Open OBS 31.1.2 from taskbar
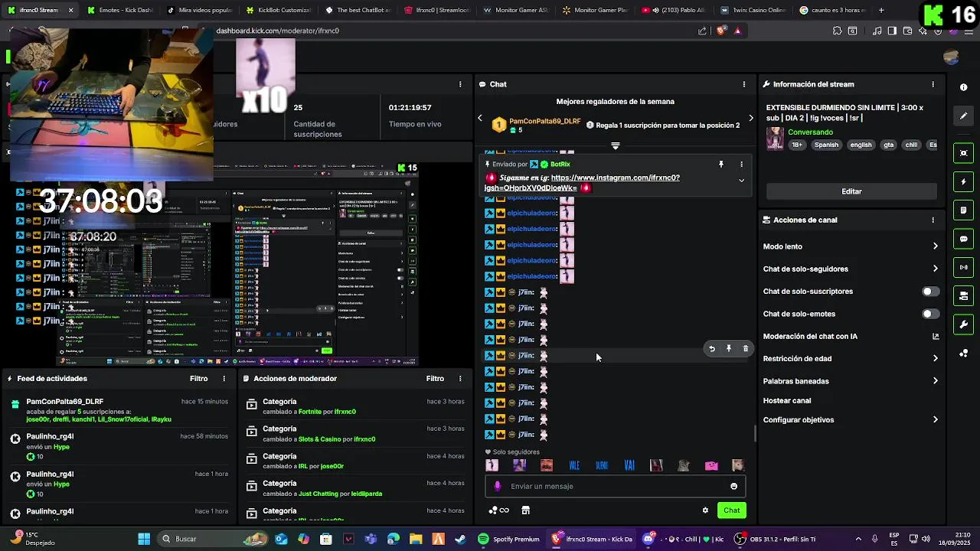980x551 pixels. point(773,539)
